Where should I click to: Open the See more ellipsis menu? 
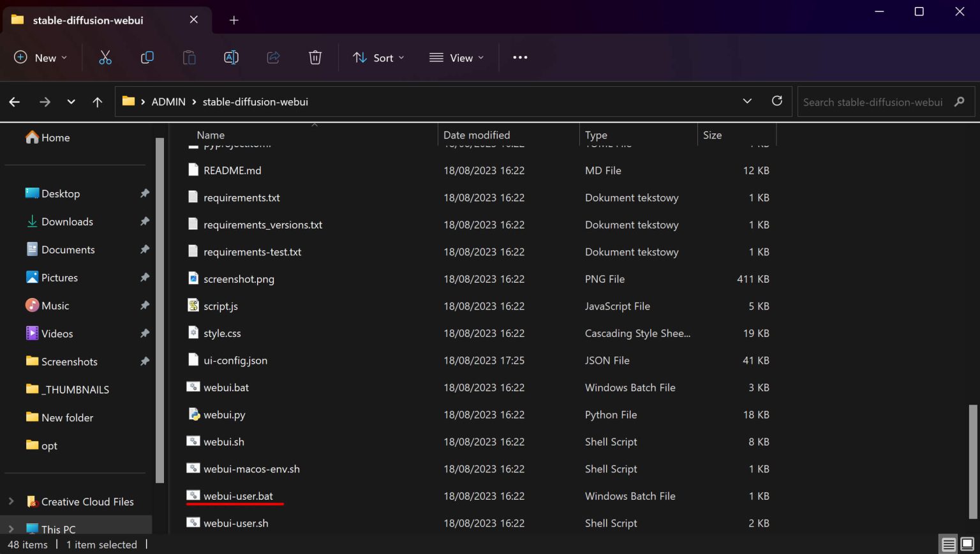[x=519, y=57]
